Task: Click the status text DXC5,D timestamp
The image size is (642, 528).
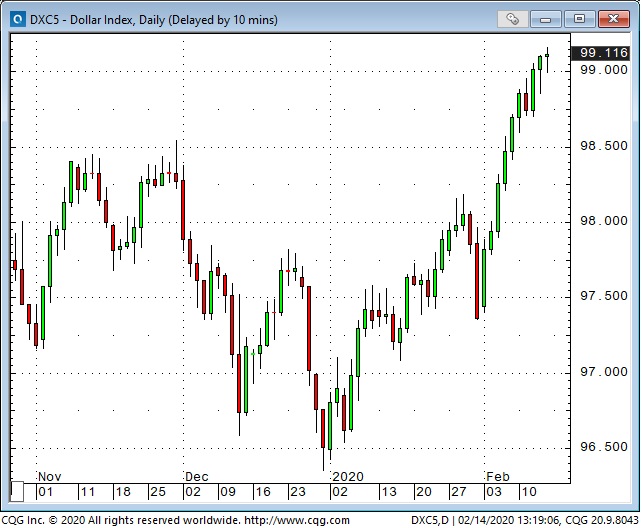Action: pos(525,520)
